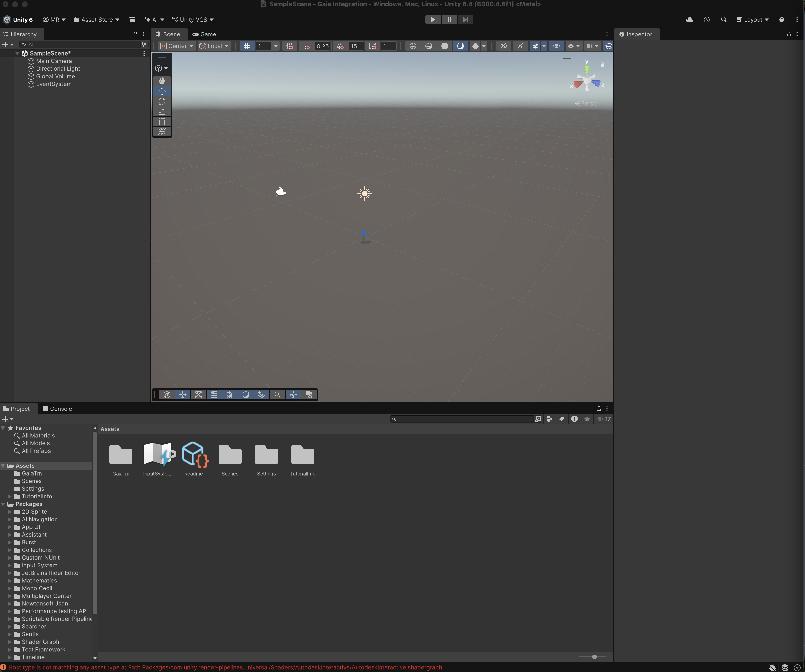
Task: Click the Step frame button
Action: pos(465,20)
